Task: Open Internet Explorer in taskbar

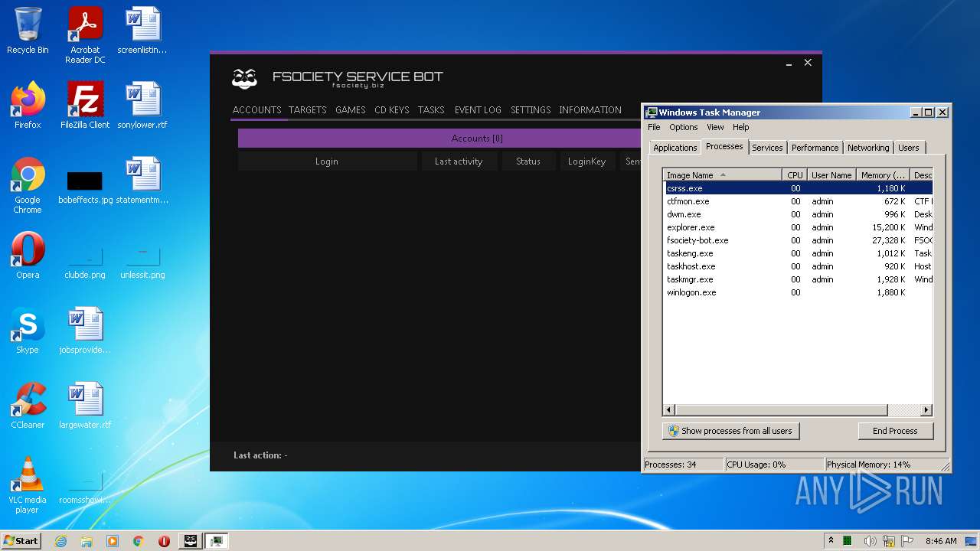Action: coord(60,541)
